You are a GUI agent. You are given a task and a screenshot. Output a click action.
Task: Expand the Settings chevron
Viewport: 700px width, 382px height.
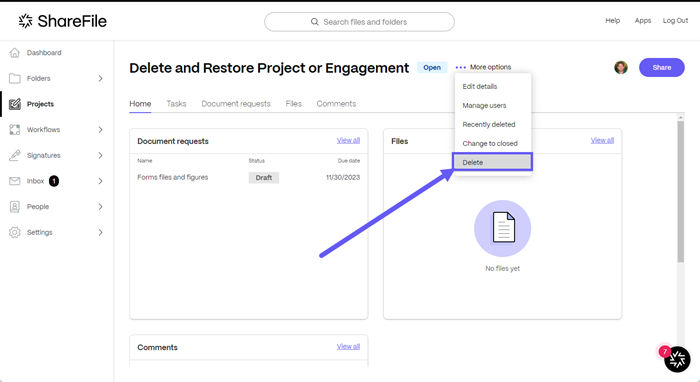(100, 233)
